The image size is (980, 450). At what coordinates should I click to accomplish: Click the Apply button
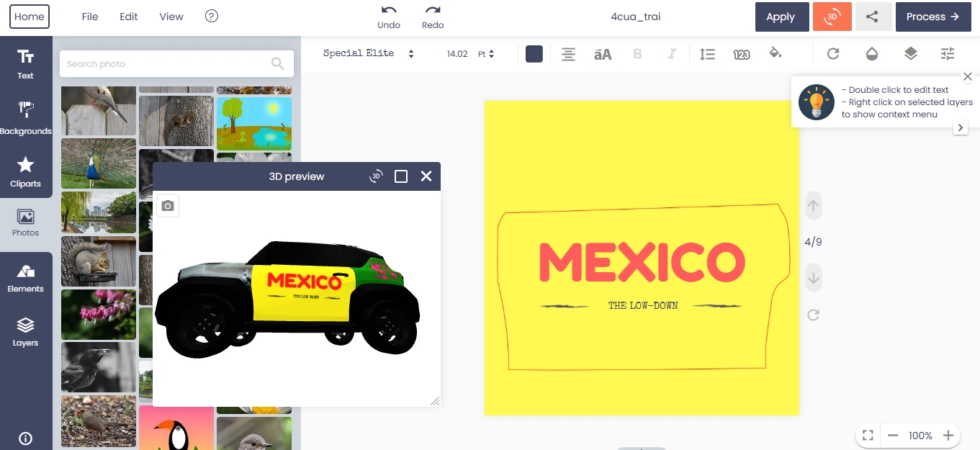click(780, 17)
